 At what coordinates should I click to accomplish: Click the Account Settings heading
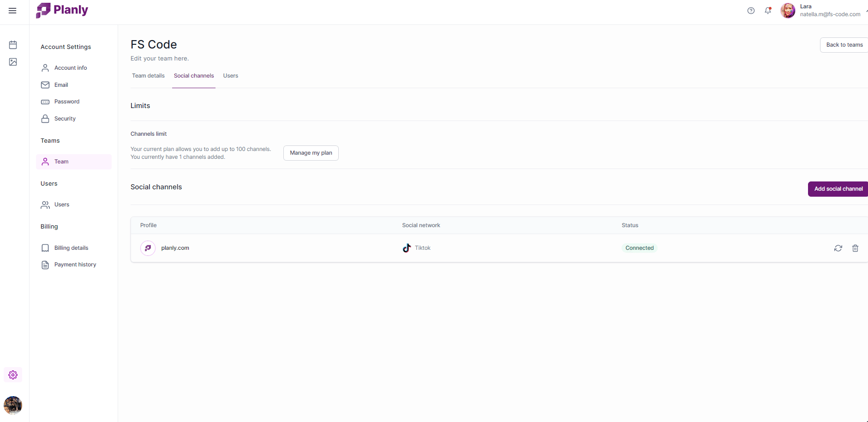tap(66, 47)
